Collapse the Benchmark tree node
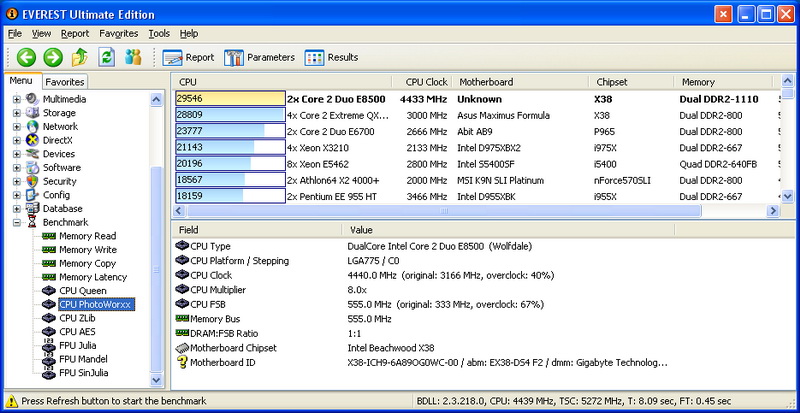Screen dimensions: 800x413 pos(17,223)
